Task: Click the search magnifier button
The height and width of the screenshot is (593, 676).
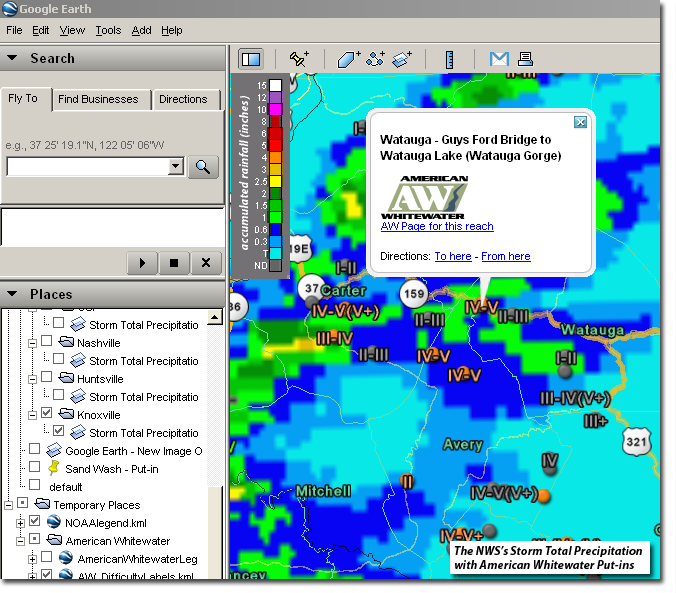Action: (x=203, y=167)
